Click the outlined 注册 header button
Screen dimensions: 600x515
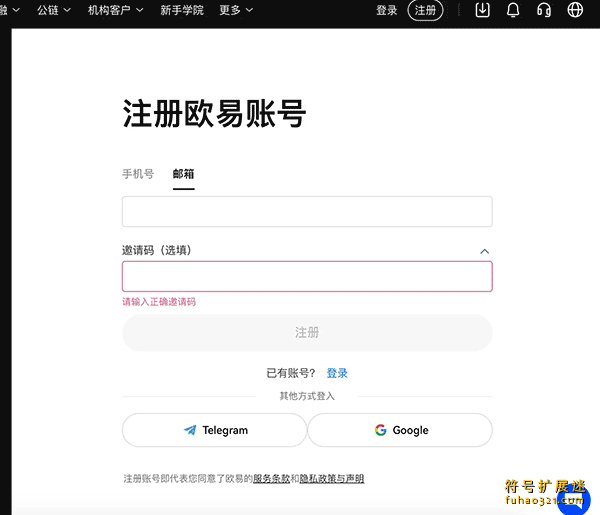coord(425,10)
